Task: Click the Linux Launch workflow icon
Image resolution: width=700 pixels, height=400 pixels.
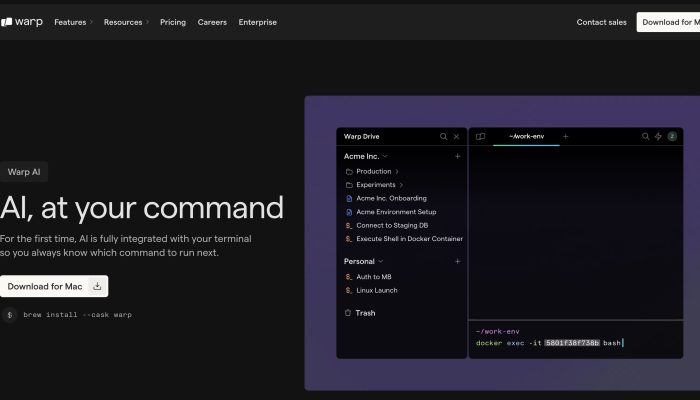Action: pyautogui.click(x=349, y=290)
